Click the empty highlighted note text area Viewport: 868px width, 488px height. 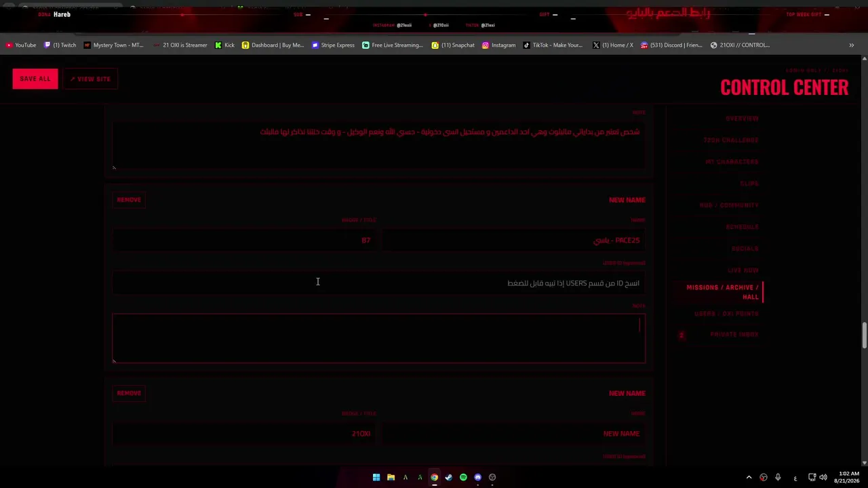coord(379,338)
